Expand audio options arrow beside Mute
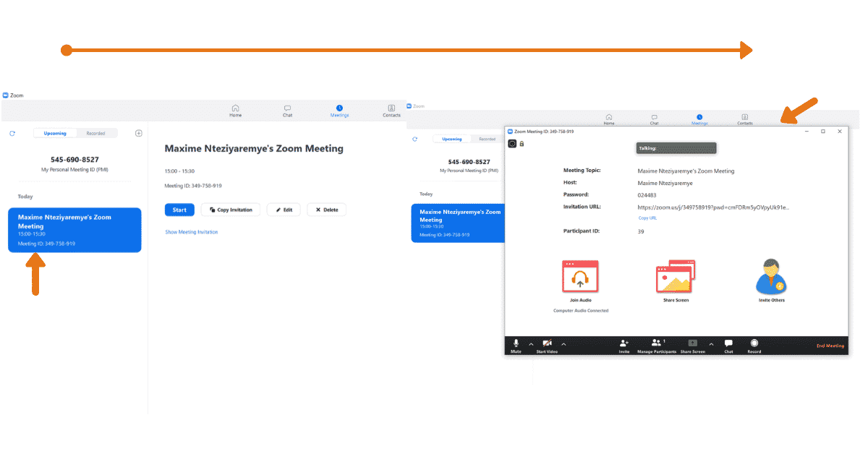Screen dimensions: 868x454 pyautogui.click(x=531, y=344)
